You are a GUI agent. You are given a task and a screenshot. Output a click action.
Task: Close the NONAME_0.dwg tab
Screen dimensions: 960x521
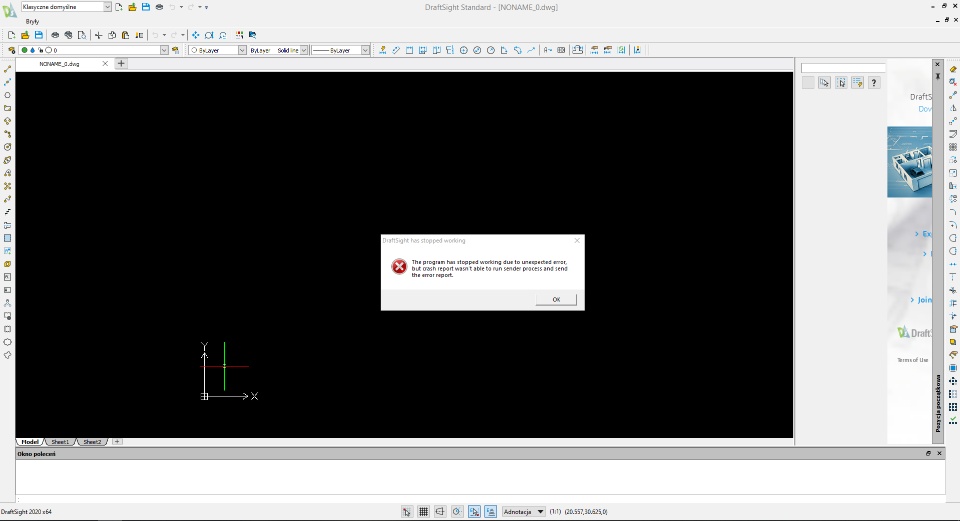point(105,64)
